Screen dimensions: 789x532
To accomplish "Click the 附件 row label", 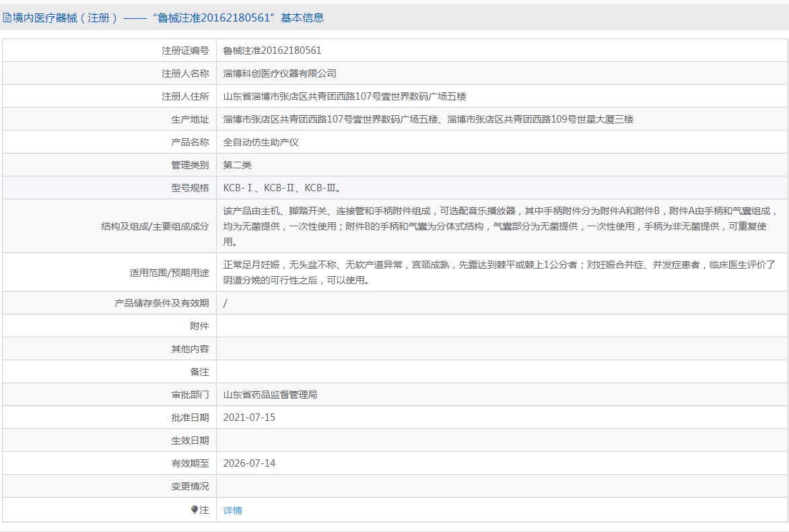I will coord(199,326).
